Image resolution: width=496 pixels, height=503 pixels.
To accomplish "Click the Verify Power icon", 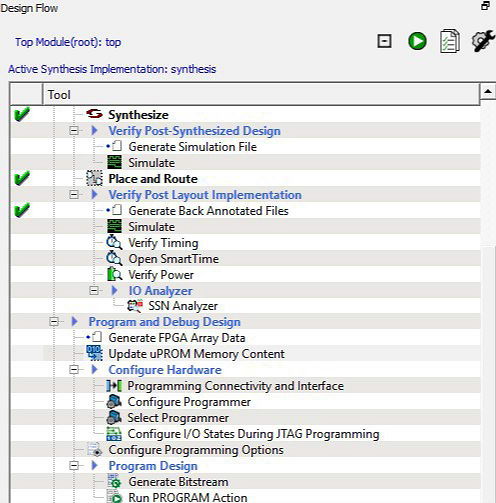I will click(x=114, y=274).
